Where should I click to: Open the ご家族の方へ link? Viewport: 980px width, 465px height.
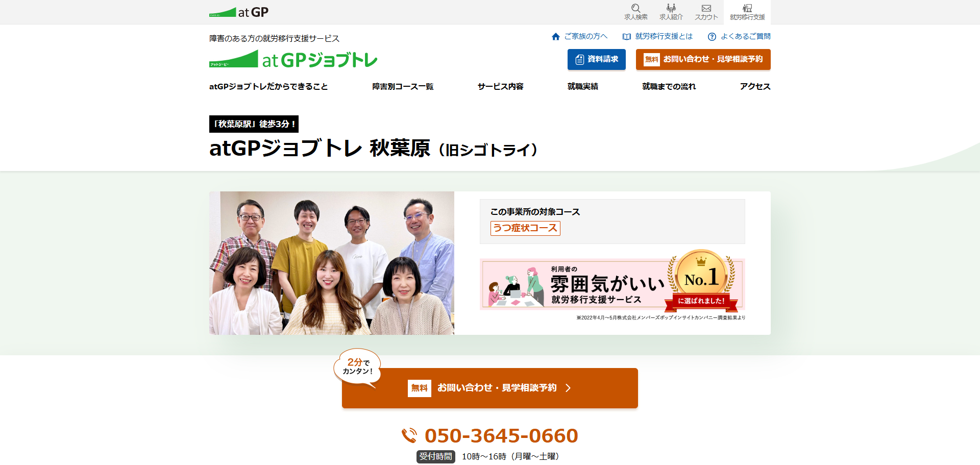pyautogui.click(x=585, y=36)
